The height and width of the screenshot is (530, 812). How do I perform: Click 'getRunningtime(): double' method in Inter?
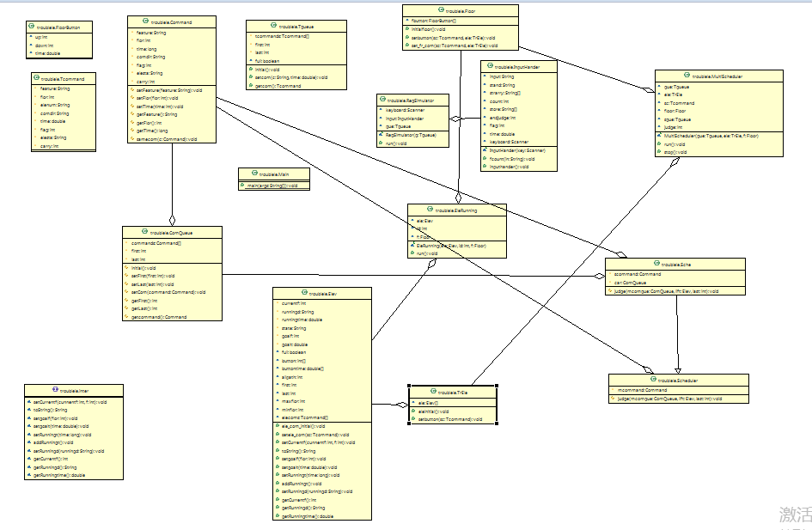(x=59, y=475)
